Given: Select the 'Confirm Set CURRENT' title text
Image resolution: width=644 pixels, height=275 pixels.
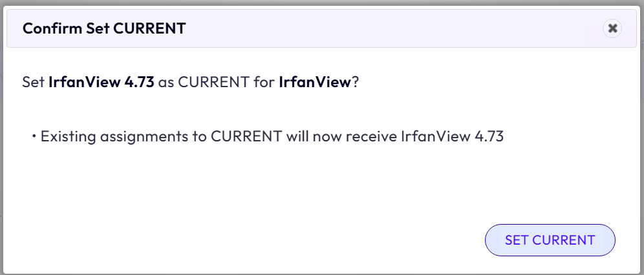Looking at the screenshot, I should click(104, 28).
